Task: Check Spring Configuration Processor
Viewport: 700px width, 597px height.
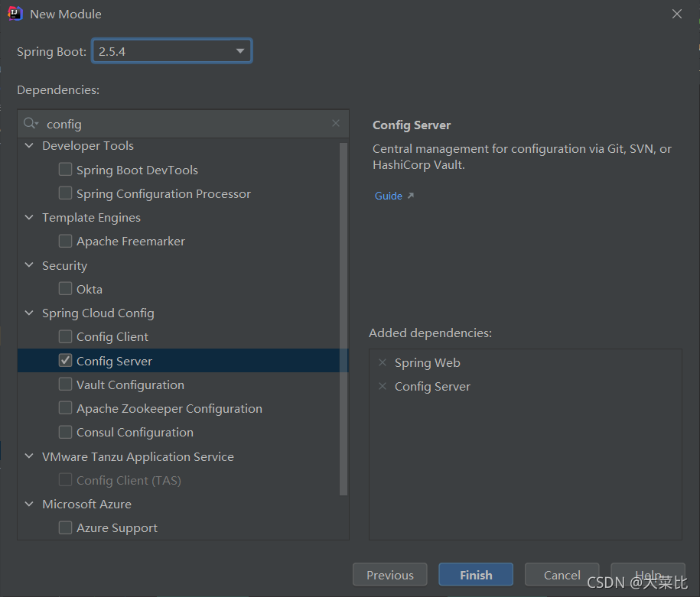Action: [65, 193]
